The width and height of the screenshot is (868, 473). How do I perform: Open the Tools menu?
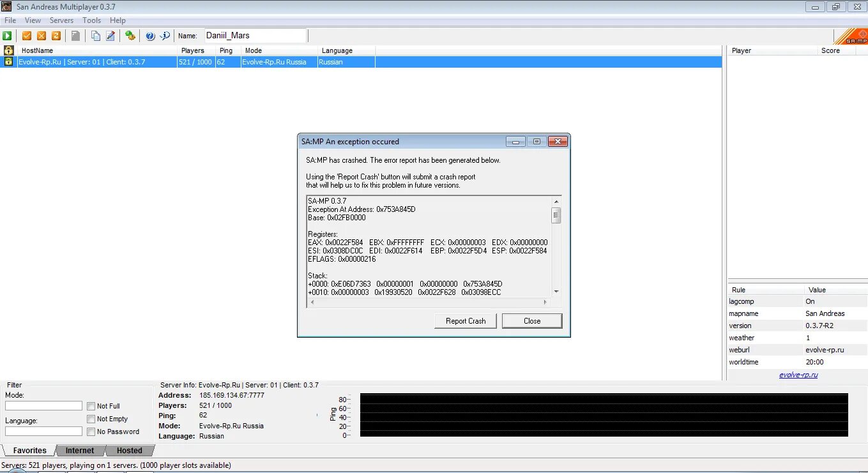(x=91, y=20)
